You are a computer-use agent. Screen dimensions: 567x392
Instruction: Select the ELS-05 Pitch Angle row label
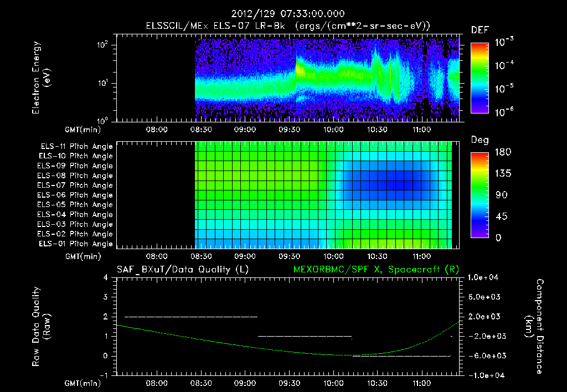coord(75,205)
